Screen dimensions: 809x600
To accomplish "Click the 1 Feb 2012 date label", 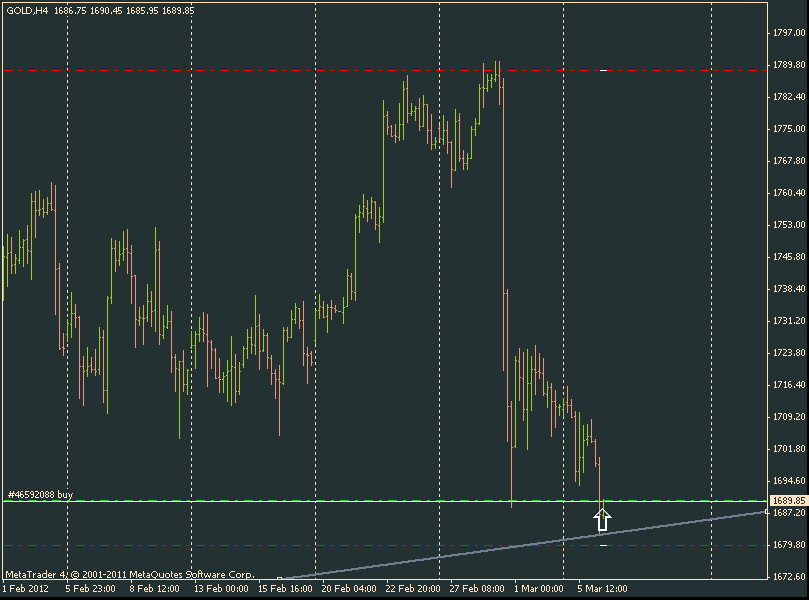I will click(26, 589).
